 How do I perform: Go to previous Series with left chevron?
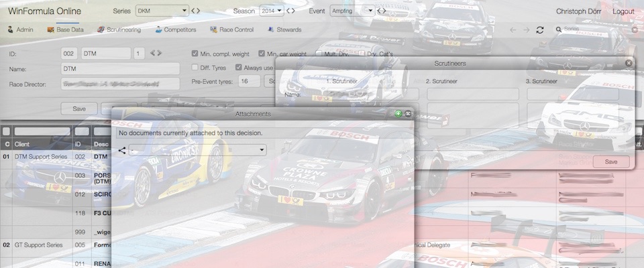[x=193, y=11]
